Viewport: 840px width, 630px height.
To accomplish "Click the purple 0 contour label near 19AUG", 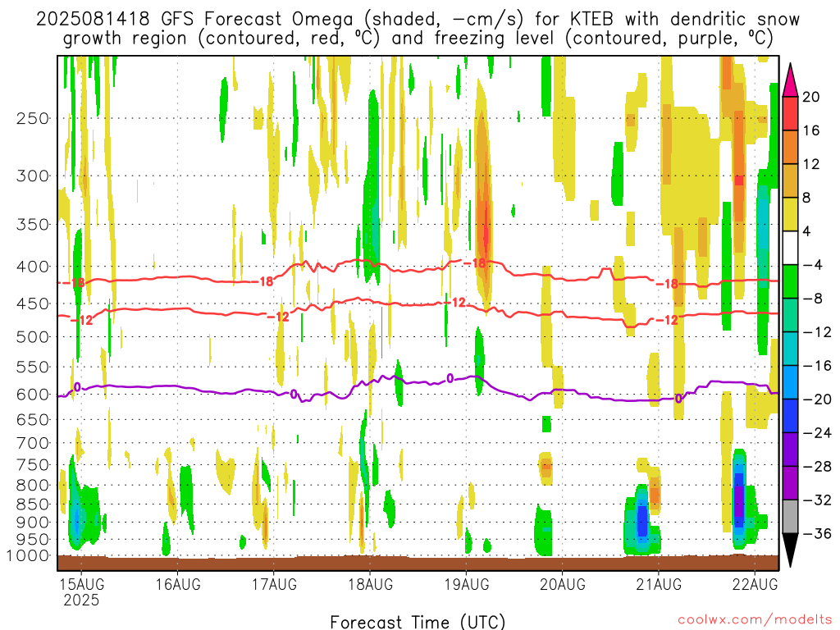I will (x=450, y=379).
